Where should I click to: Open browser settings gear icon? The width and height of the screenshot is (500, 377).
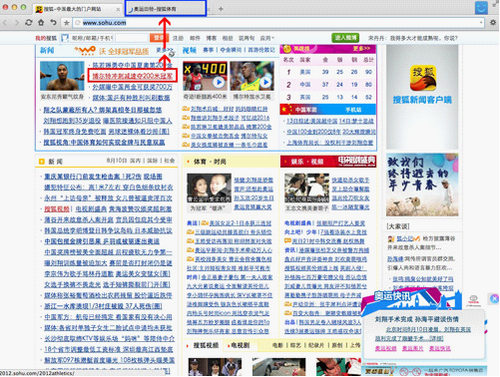(493, 23)
